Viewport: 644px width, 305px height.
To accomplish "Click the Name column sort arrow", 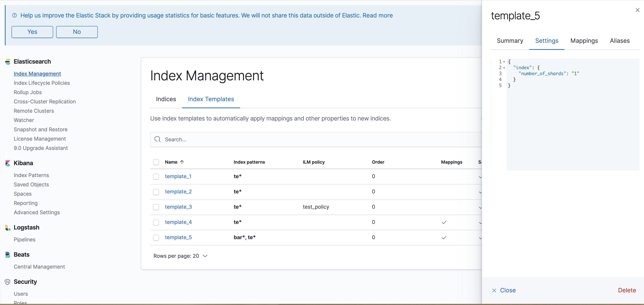I will pyautogui.click(x=182, y=162).
